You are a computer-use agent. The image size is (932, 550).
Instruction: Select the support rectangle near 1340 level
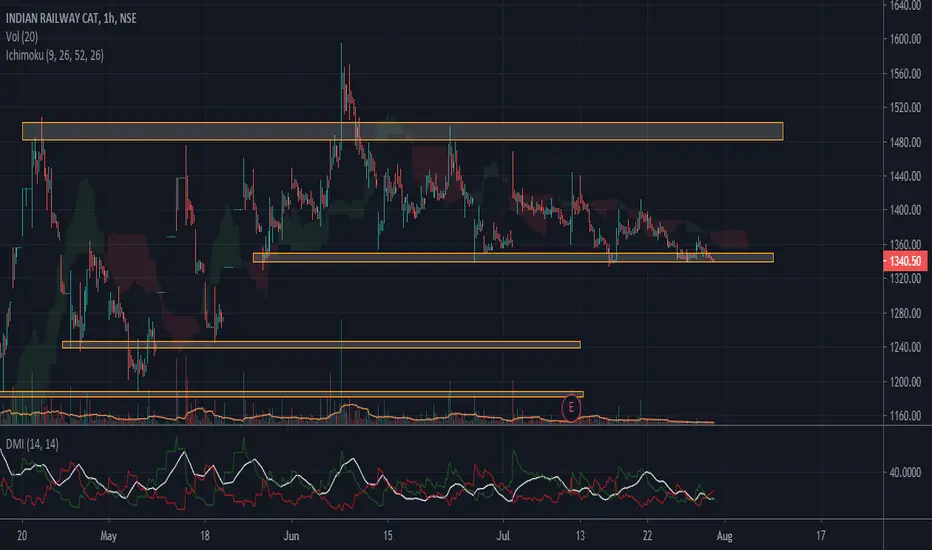[513, 257]
